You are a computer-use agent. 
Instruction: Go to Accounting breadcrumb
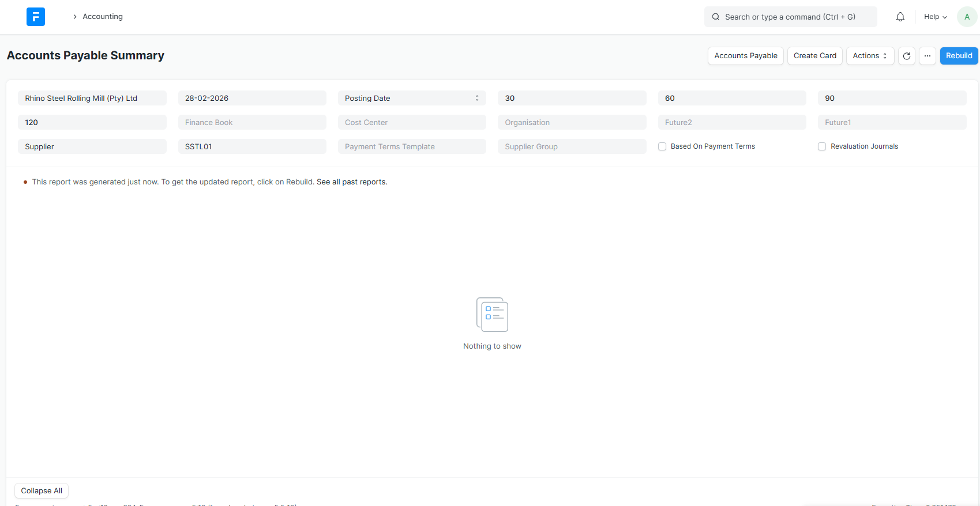[x=103, y=17]
